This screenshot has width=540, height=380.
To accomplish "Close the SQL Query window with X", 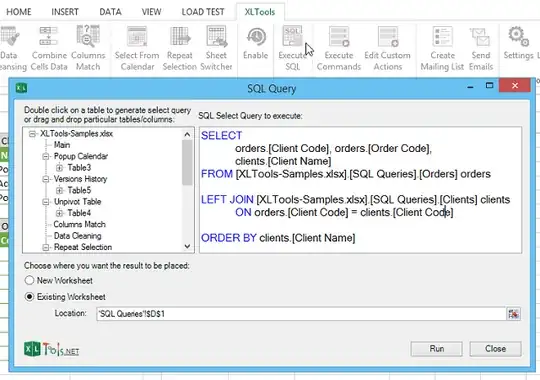I will [515, 85].
